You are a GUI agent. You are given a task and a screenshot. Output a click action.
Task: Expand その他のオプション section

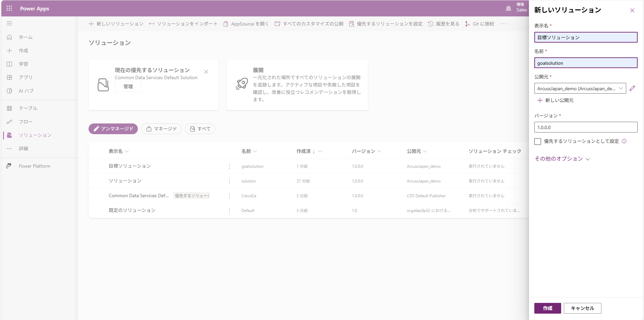(562, 159)
